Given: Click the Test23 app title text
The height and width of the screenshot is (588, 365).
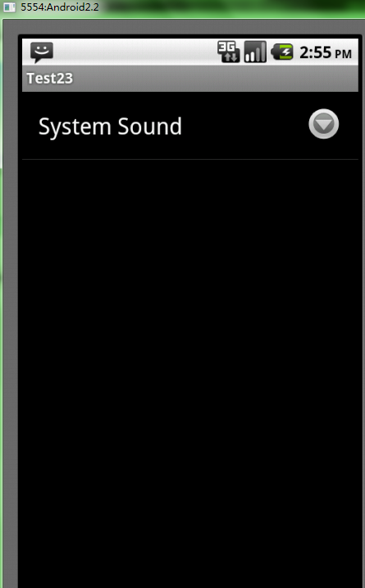Looking at the screenshot, I should click(x=49, y=79).
